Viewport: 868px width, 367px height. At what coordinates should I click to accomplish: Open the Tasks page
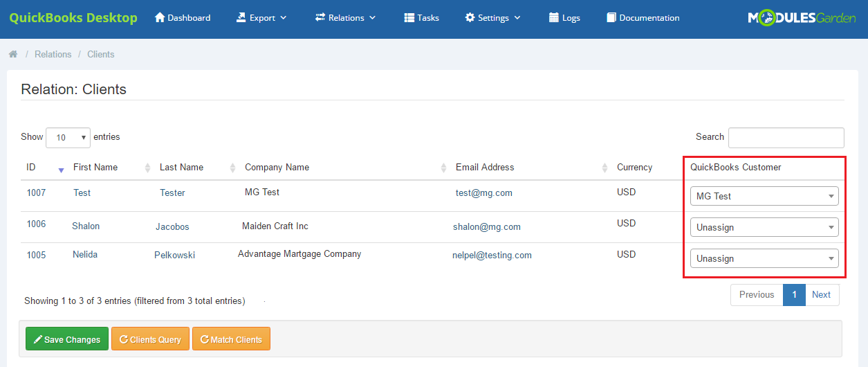click(x=421, y=18)
